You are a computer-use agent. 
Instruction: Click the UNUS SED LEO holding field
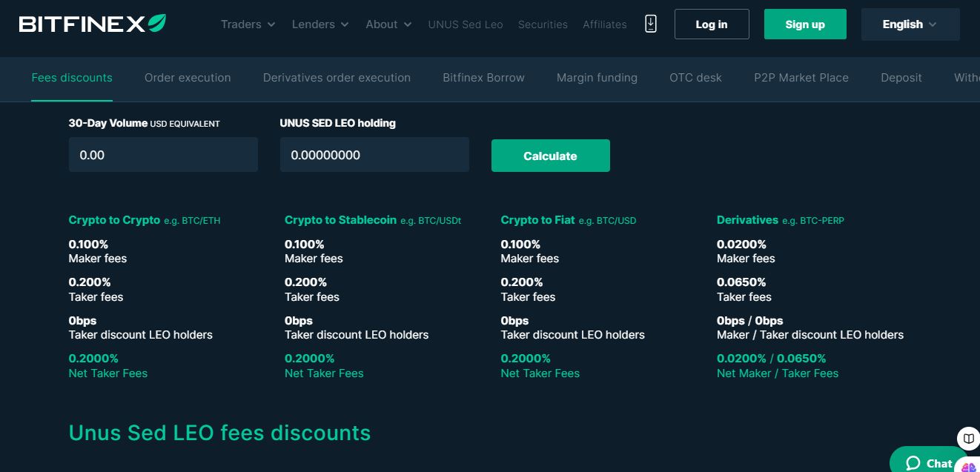[x=374, y=155]
